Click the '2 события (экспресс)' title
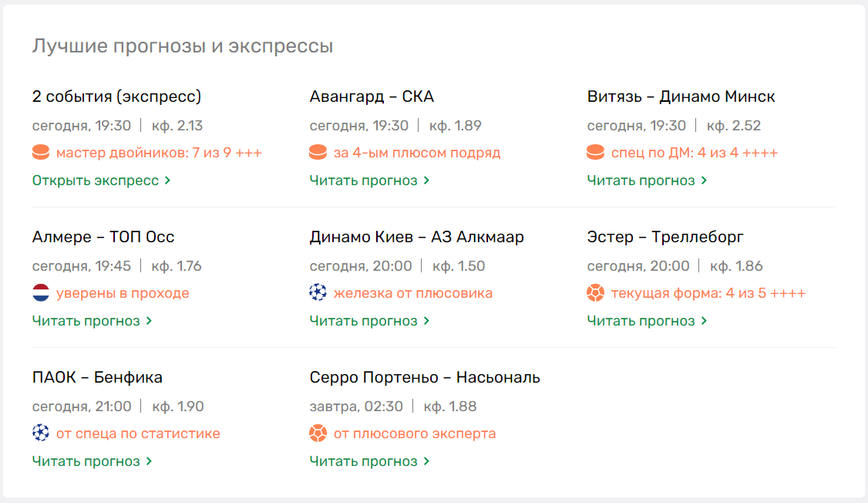This screenshot has width=868, height=503. click(x=116, y=96)
